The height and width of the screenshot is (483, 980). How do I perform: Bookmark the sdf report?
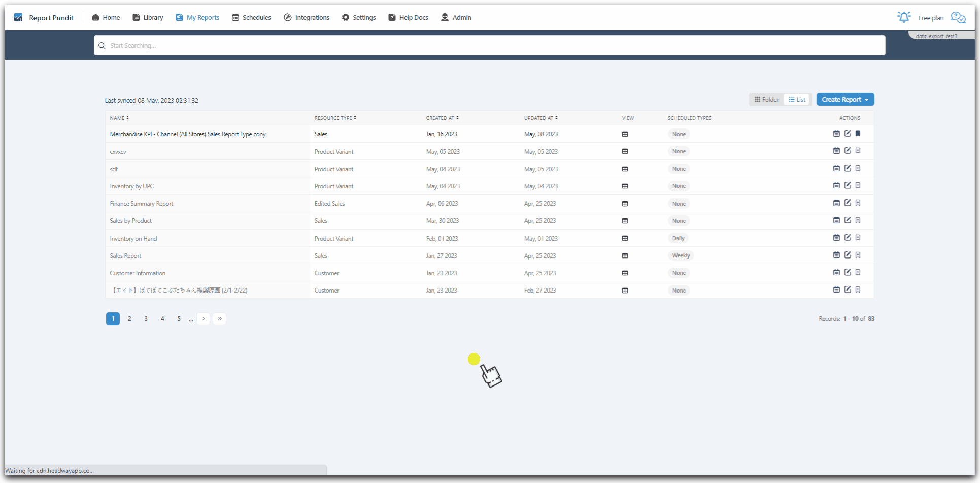tap(858, 169)
